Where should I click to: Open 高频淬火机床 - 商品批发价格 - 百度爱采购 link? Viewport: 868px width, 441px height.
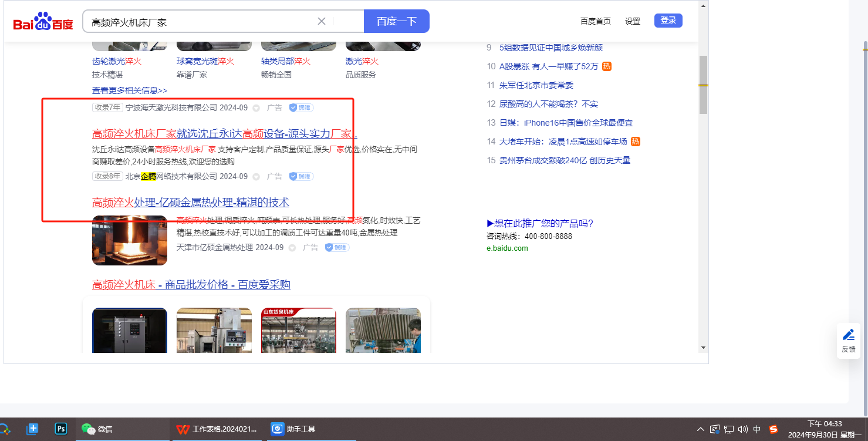191,285
